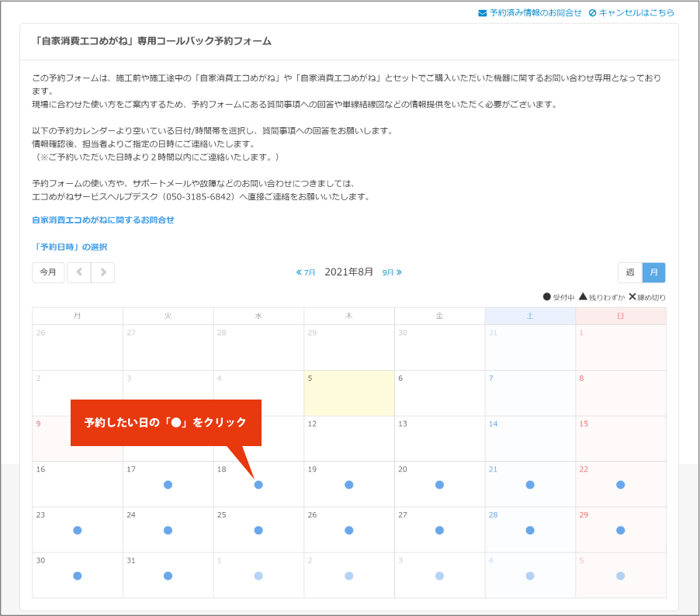Click the blue dot on August 24
This screenshot has width=700, height=616.
click(168, 531)
